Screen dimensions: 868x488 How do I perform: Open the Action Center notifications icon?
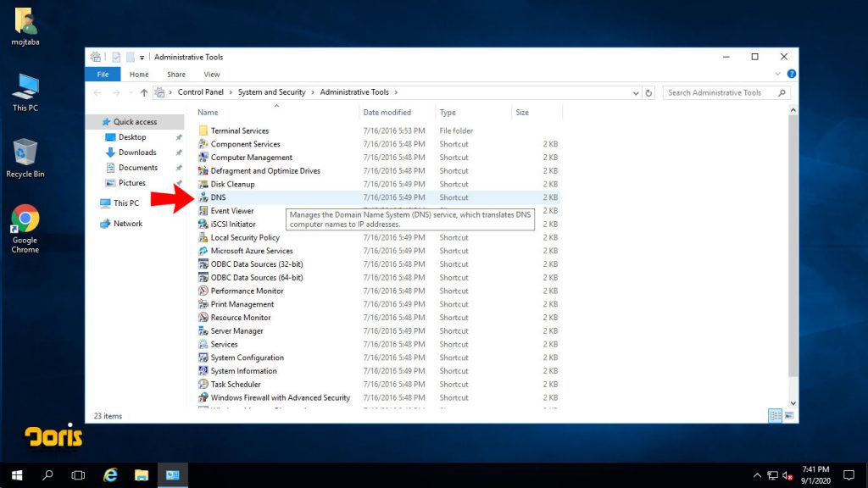(849, 475)
